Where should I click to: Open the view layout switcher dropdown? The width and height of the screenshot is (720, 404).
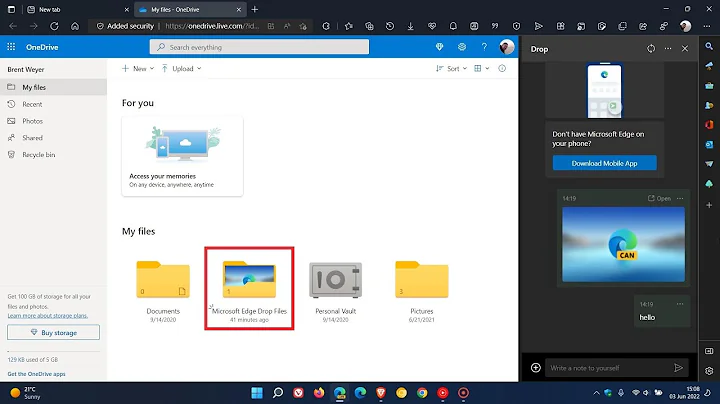pos(482,68)
